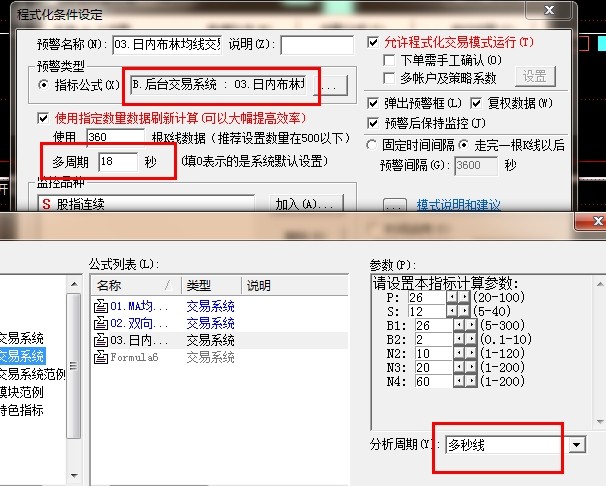Image resolution: width=606 pixels, height=486 pixels.
Task: Decrease parameter B2 with left stepper arrow
Action: [x=460, y=339]
